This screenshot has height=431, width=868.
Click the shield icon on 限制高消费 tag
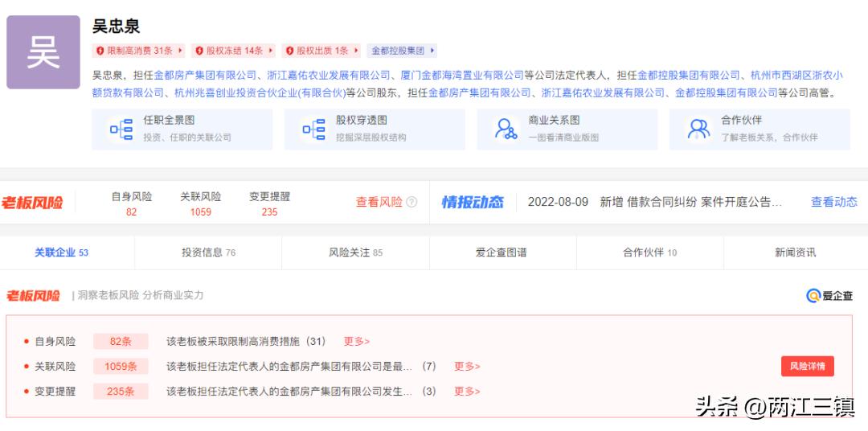pos(100,51)
